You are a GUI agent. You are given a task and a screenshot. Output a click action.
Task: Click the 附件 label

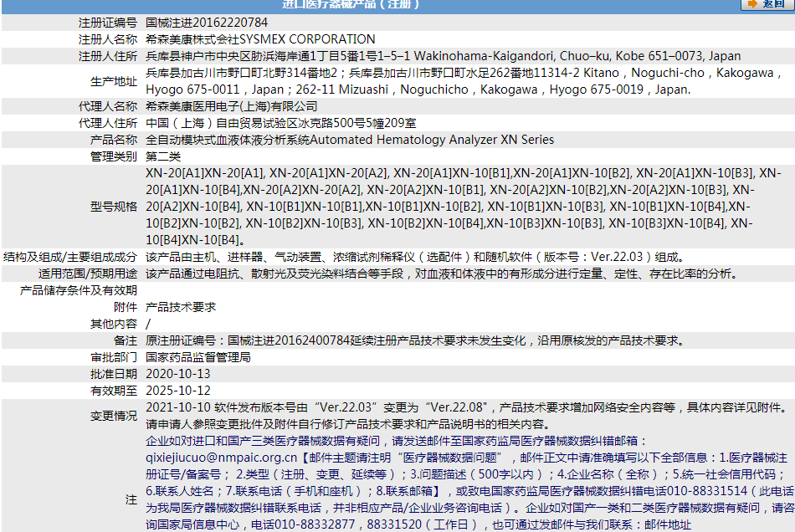click(126, 307)
